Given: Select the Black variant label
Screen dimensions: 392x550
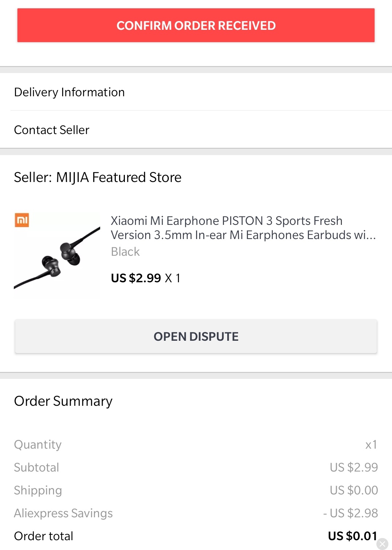Looking at the screenshot, I should [125, 251].
